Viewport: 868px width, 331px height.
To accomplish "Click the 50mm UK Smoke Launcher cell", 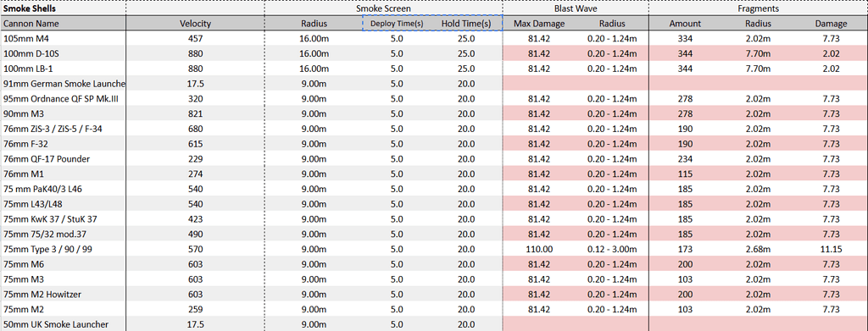I will coord(63,324).
